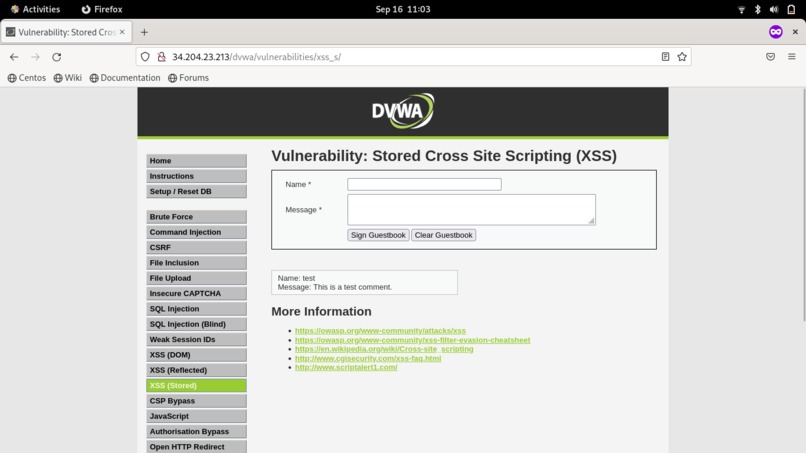Open the Documentation bookmark
This screenshot has height=453, width=806.
pos(125,78)
